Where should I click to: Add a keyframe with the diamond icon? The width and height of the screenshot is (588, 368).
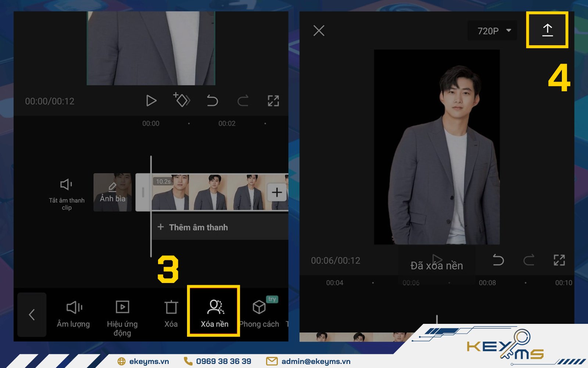pyautogui.click(x=182, y=100)
